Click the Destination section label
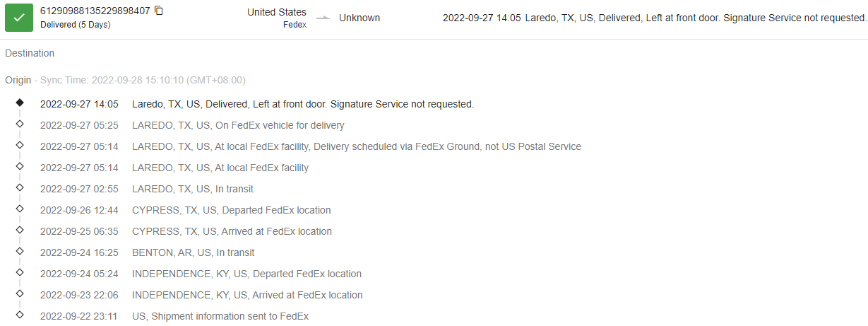This screenshot has height=326, width=868. click(30, 53)
